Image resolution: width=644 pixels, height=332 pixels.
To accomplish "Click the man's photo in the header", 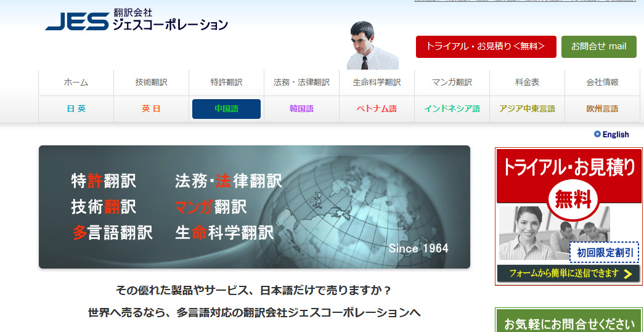I will pyautogui.click(x=372, y=45).
